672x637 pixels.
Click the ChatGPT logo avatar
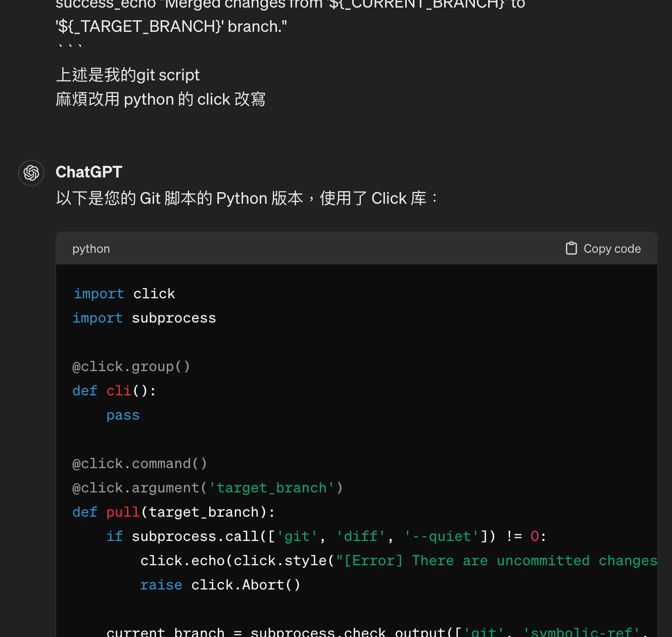coord(31,173)
